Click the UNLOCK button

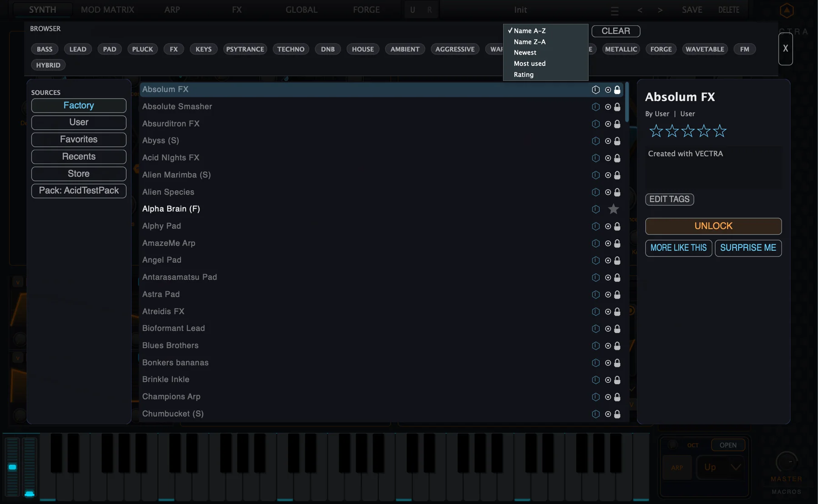coord(713,226)
